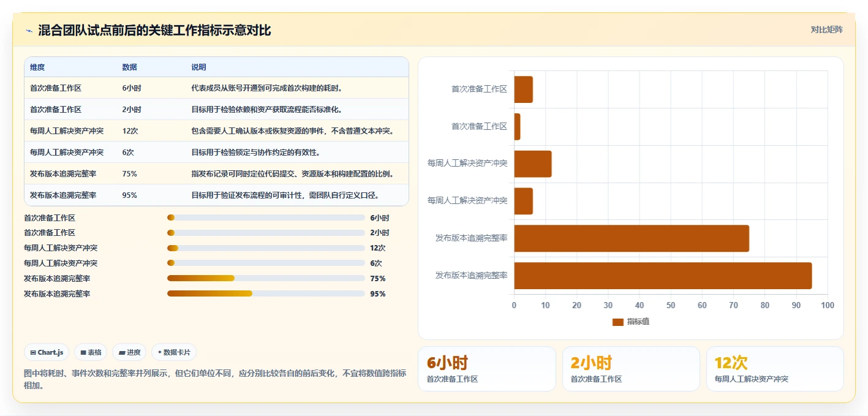Click the chart bar reaching 75
The width and height of the screenshot is (868, 416).
[x=632, y=238]
